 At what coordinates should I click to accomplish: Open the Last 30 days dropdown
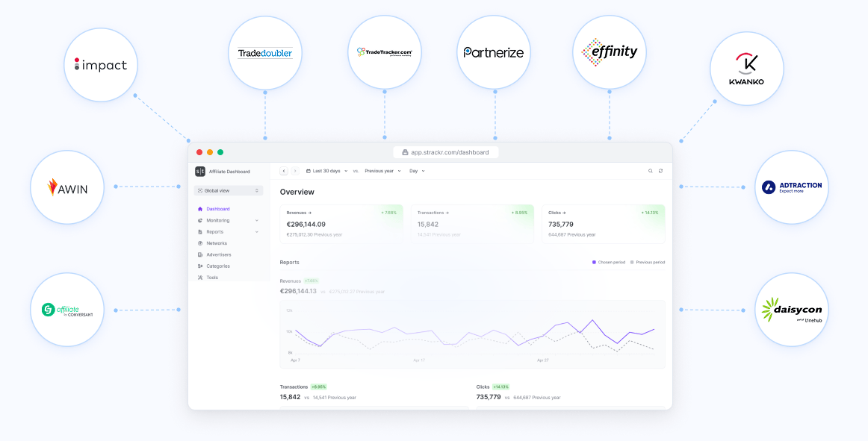tap(327, 171)
